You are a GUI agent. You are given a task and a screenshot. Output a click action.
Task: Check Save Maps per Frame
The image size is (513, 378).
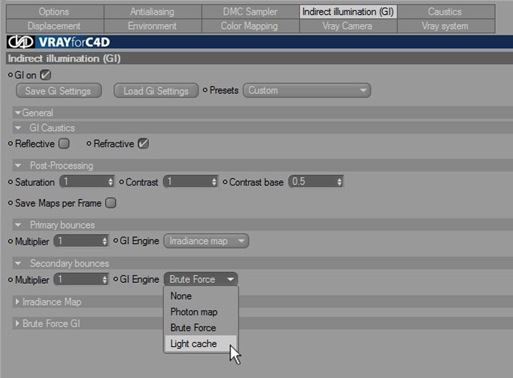[111, 203]
